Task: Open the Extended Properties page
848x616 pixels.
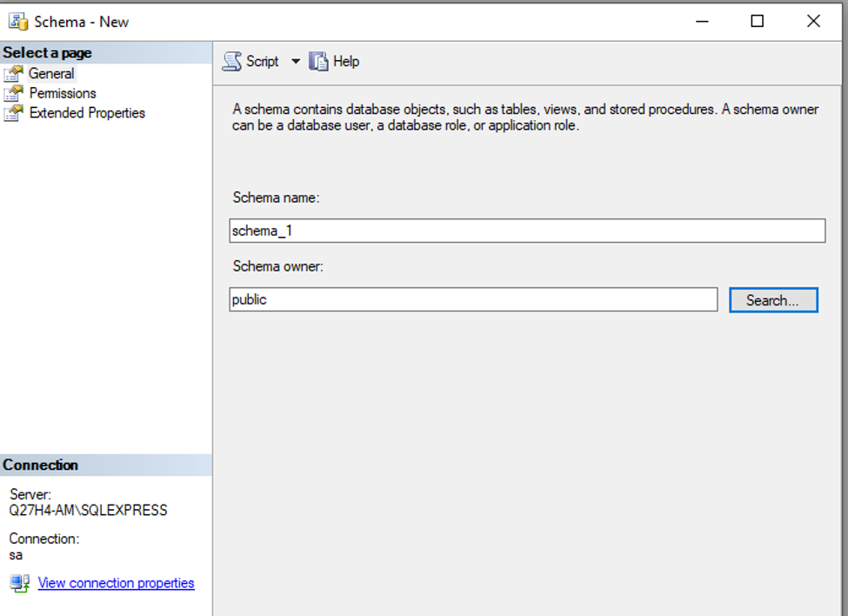Action: coord(87,113)
